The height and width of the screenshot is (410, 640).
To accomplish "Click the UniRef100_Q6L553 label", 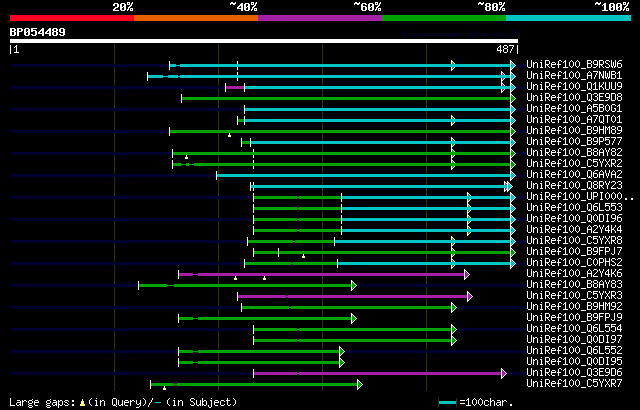I will click(x=574, y=208).
